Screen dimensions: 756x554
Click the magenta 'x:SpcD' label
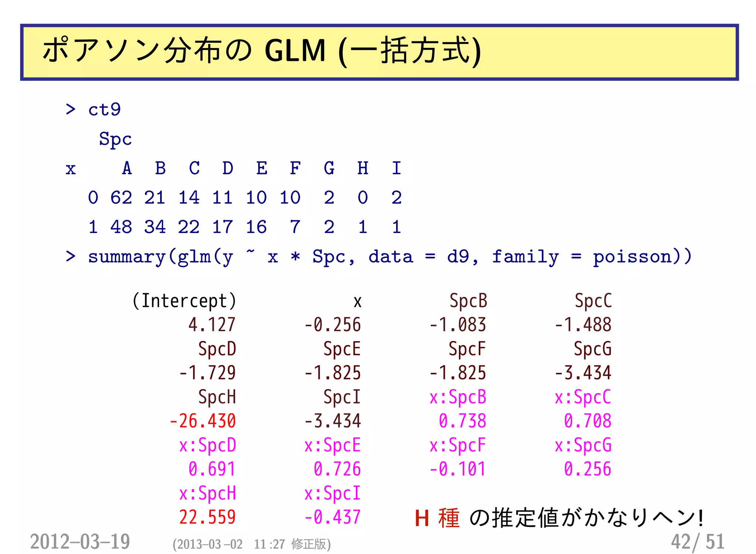coord(207,445)
